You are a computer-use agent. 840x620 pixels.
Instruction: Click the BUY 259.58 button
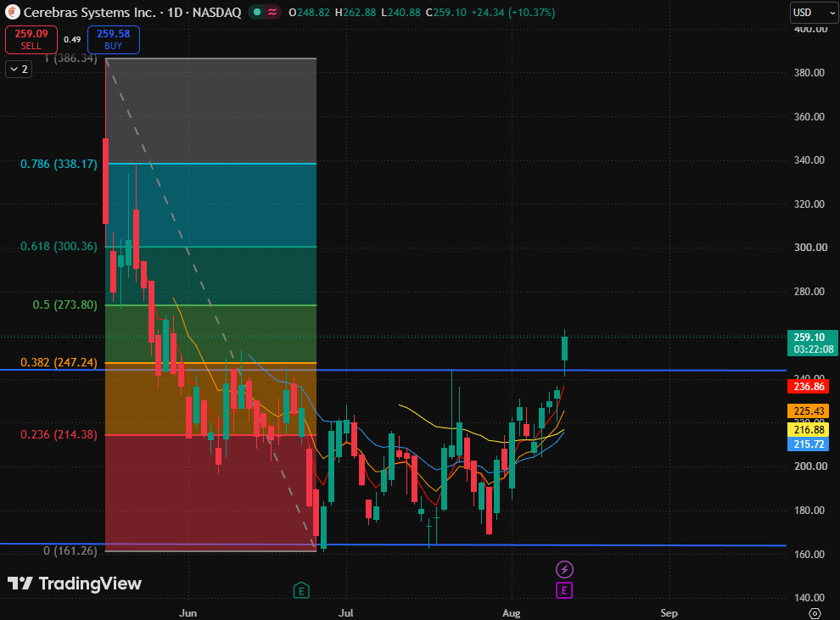click(x=114, y=40)
